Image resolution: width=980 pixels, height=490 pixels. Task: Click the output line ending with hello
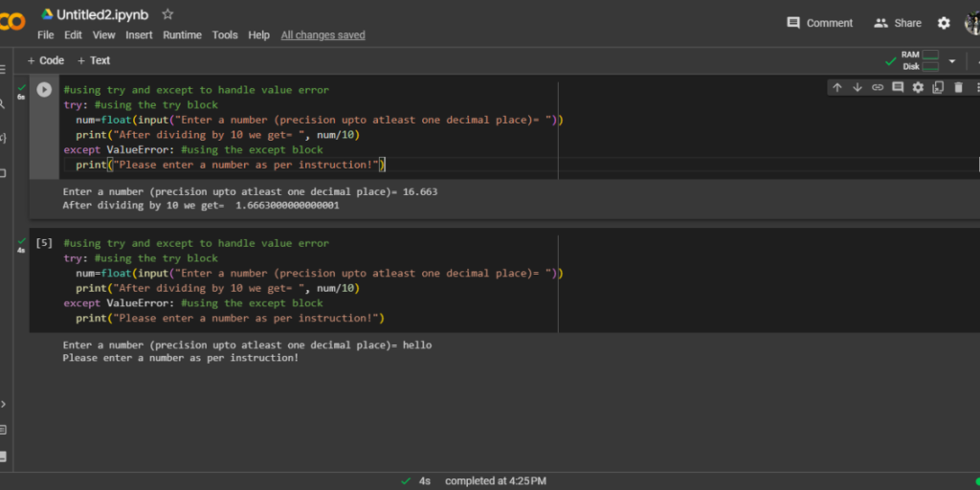247,345
